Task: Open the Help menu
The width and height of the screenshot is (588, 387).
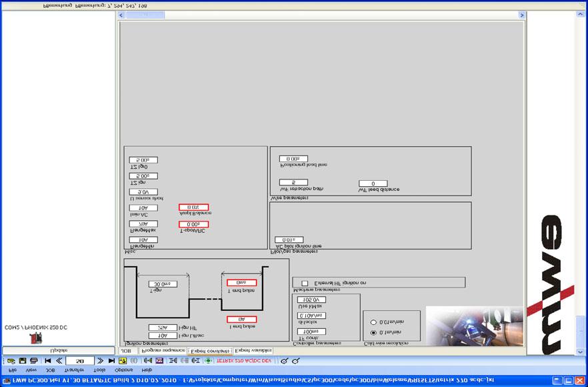Action: coord(147,370)
